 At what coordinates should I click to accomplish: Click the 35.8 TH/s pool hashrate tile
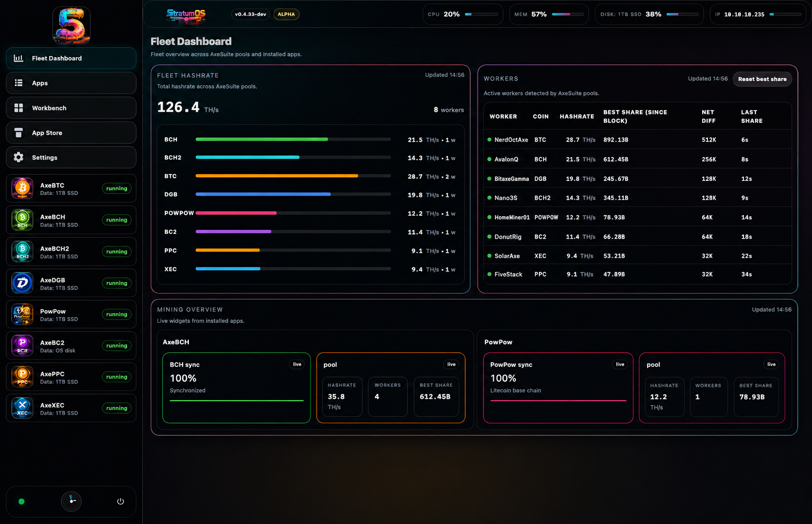pyautogui.click(x=342, y=397)
